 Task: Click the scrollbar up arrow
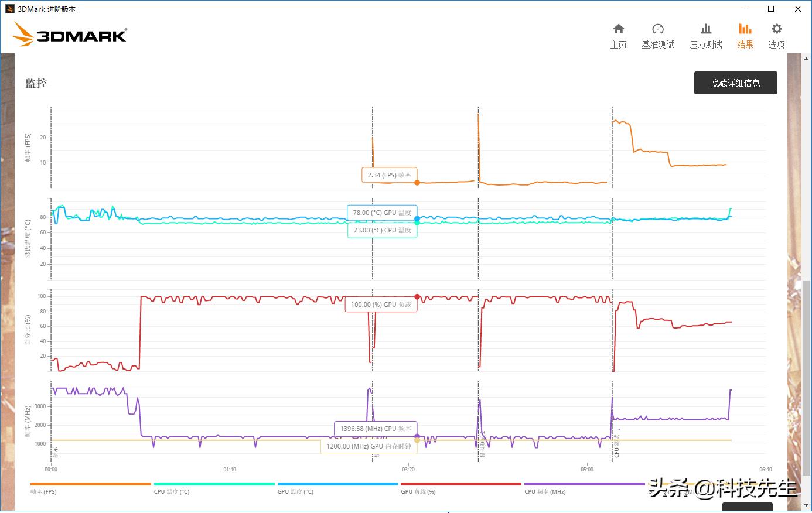806,59
